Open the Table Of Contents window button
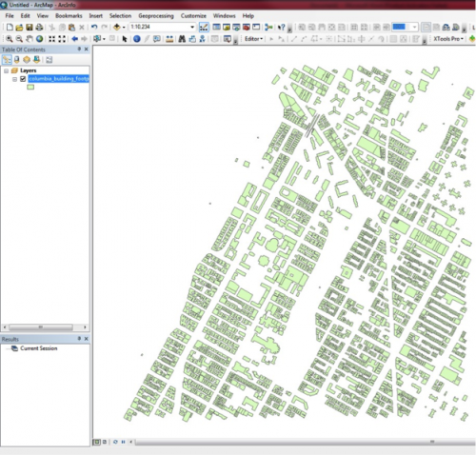 tap(217, 28)
